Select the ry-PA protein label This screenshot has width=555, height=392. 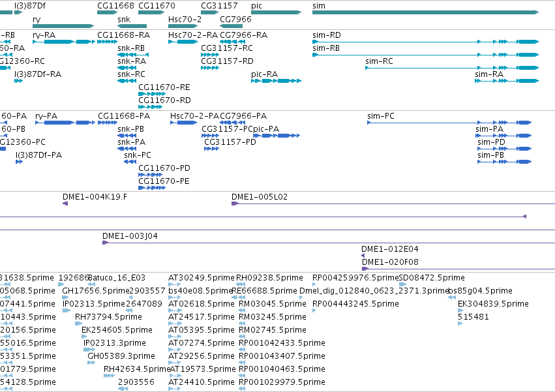click(46, 116)
